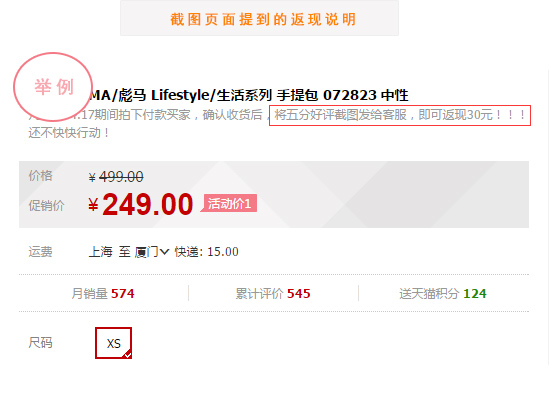Click the 尺码 size label

(x=40, y=342)
